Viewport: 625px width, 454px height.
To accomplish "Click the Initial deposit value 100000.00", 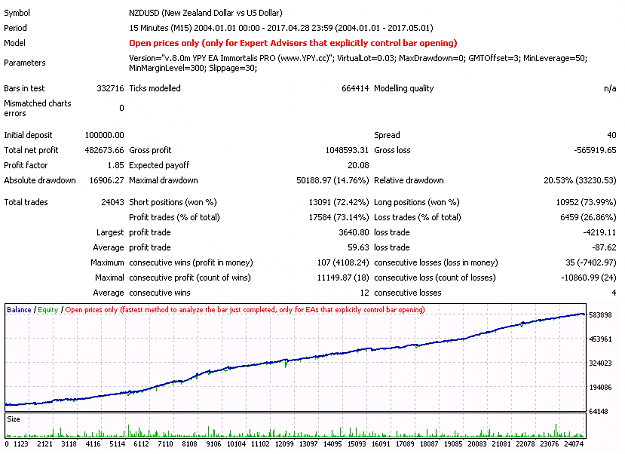I will (104, 135).
